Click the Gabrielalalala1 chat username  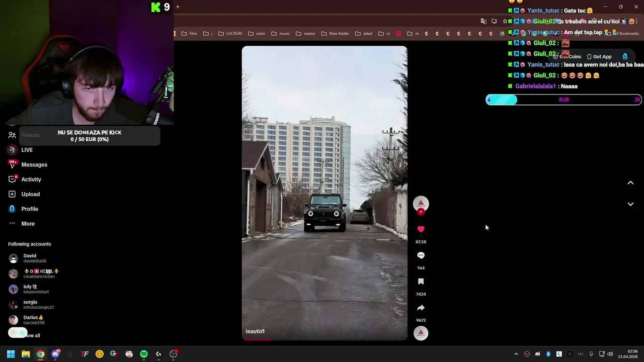coord(535,86)
